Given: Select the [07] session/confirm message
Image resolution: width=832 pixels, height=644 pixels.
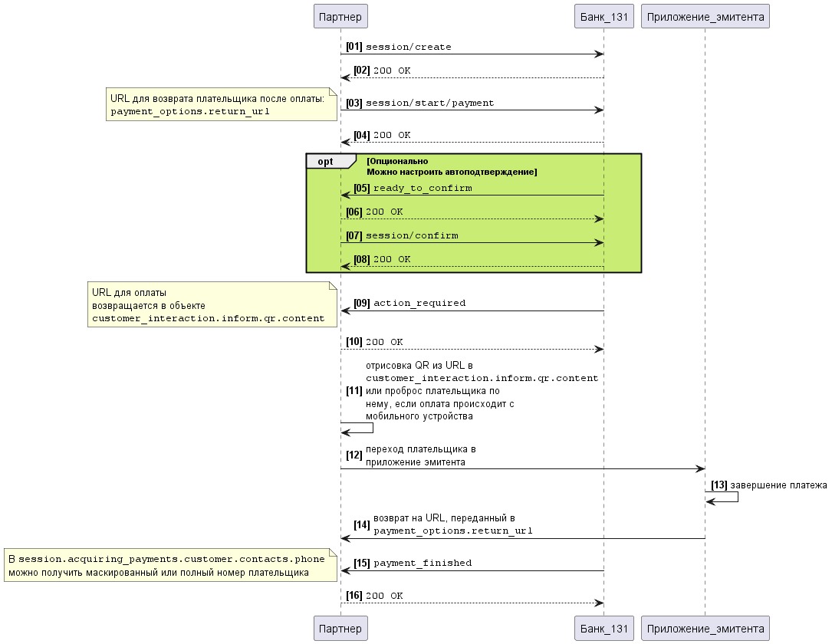Looking at the screenshot, I should (403, 235).
